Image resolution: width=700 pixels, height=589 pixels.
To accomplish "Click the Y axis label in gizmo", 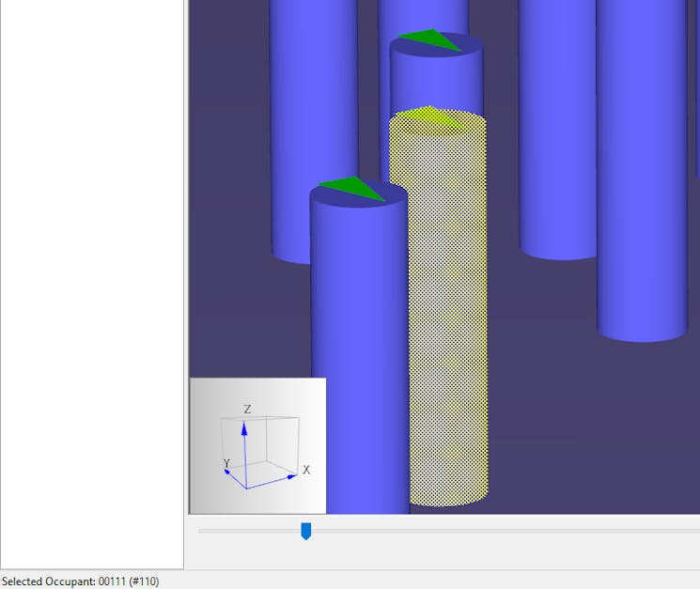I will click(226, 463).
